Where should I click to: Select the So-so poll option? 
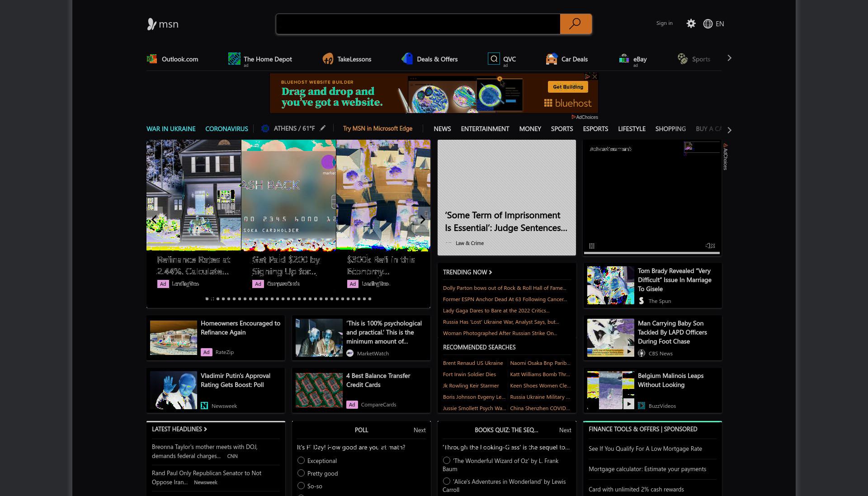click(x=301, y=486)
